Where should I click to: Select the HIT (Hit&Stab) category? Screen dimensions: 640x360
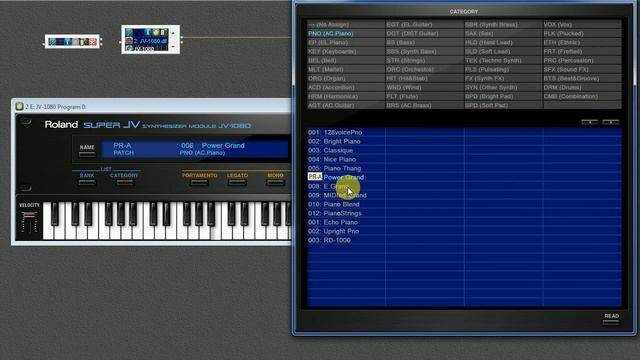pos(424,78)
